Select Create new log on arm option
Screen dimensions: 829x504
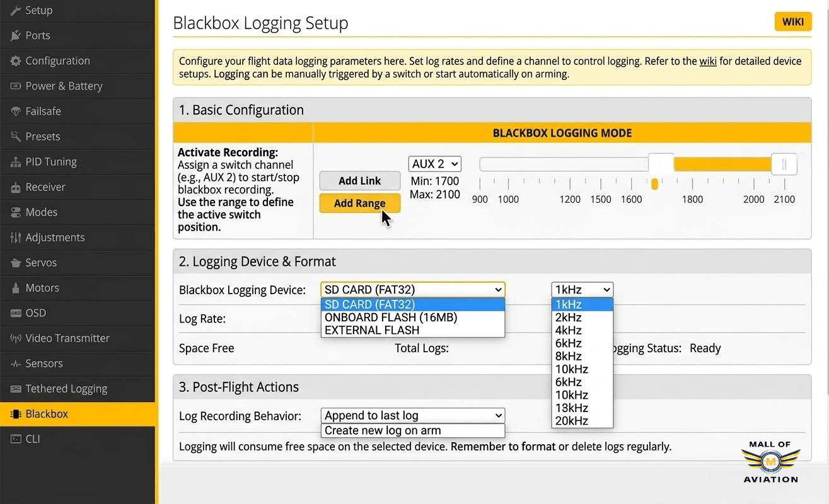tap(383, 431)
